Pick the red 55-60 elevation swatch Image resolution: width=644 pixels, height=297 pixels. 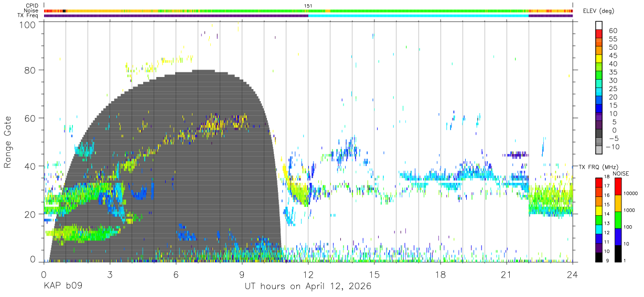599,34
